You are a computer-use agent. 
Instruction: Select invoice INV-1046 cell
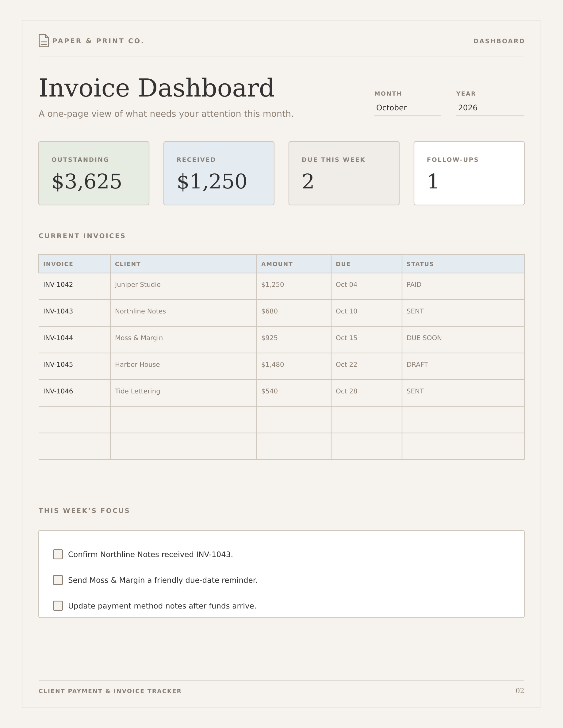(x=75, y=393)
